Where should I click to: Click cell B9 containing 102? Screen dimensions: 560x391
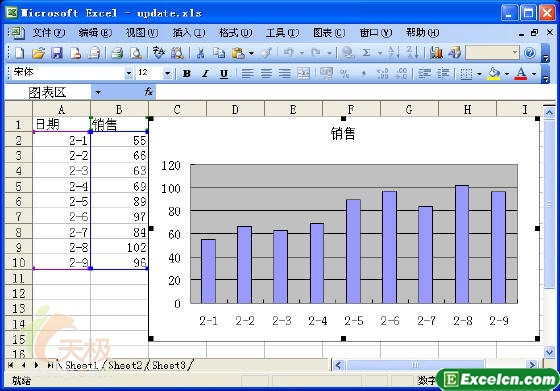click(x=119, y=247)
